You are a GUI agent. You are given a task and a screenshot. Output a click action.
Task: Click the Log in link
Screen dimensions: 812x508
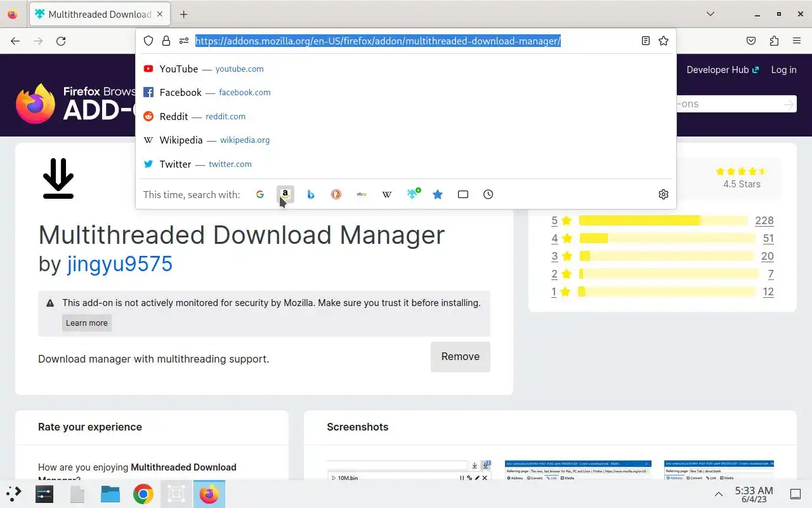click(x=783, y=70)
